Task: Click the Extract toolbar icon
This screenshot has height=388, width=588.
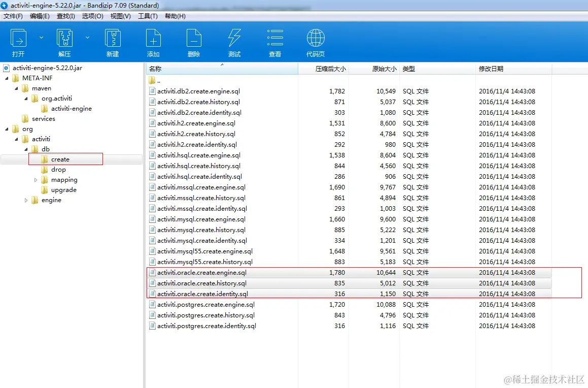Action: pos(64,38)
